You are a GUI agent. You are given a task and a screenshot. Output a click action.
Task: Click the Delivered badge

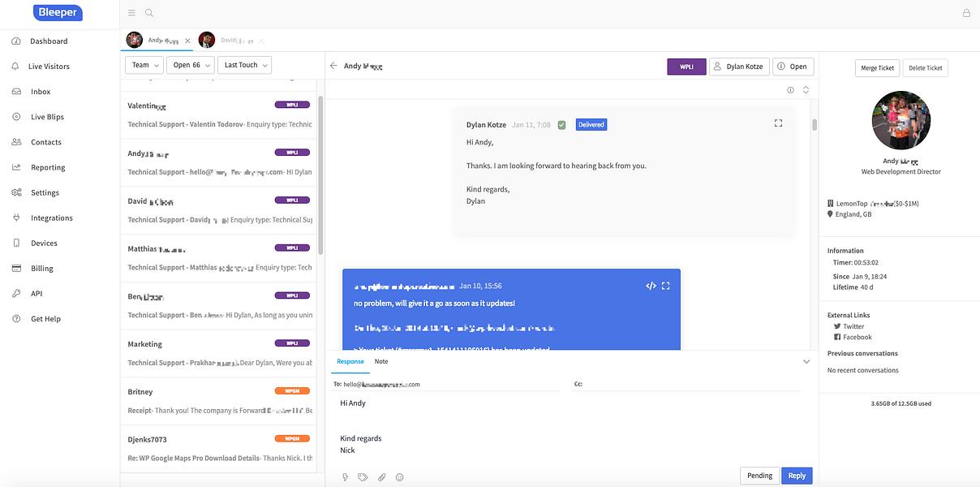pyautogui.click(x=591, y=125)
